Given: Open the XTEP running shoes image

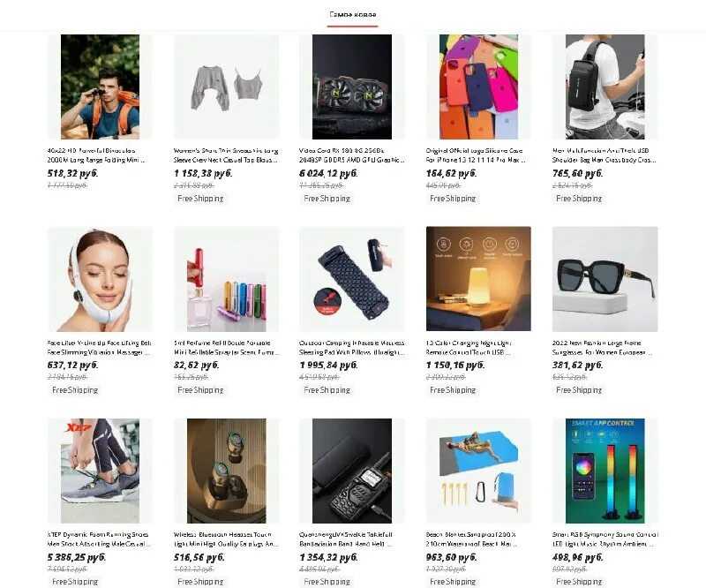Looking at the screenshot, I should pyautogui.click(x=100, y=471).
